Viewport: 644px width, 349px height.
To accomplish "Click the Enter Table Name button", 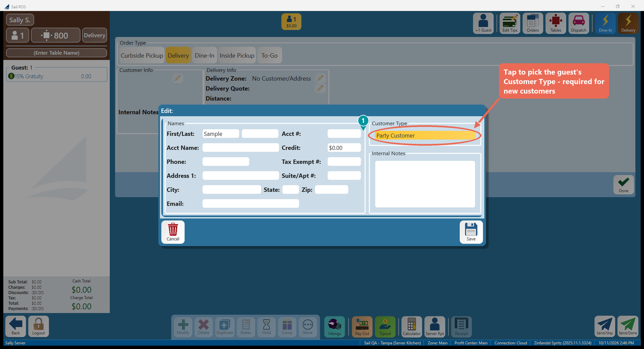I will (x=57, y=53).
